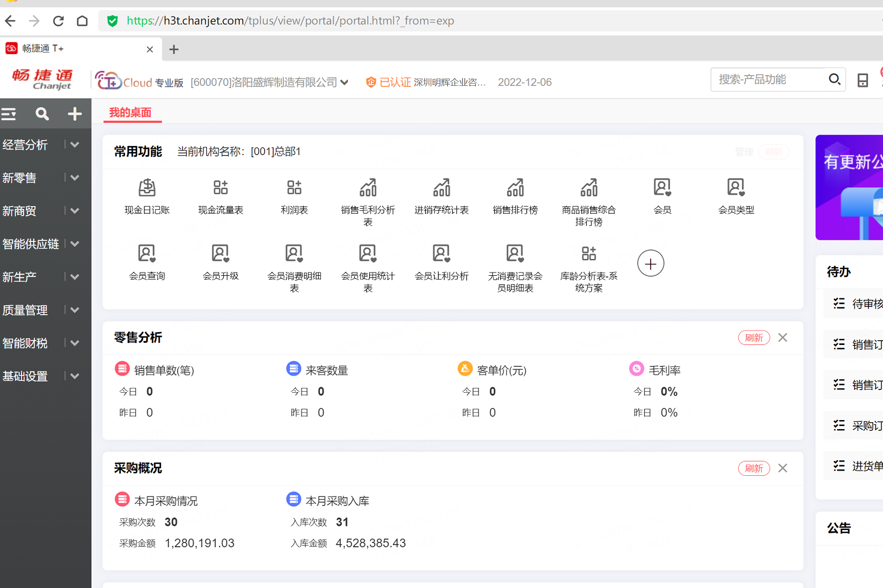Open 会员消费明细表 icon
This screenshot has height=588, width=883.
[294, 253]
